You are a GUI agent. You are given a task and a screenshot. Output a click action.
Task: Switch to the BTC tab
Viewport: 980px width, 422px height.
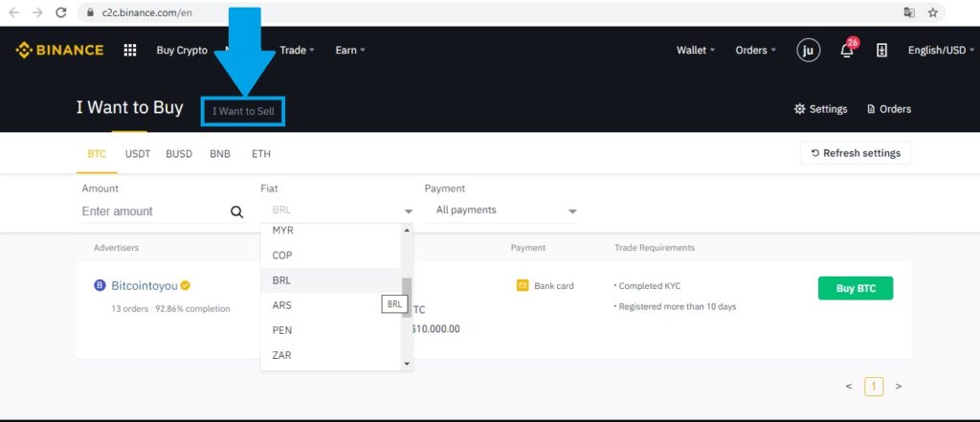[97, 154]
